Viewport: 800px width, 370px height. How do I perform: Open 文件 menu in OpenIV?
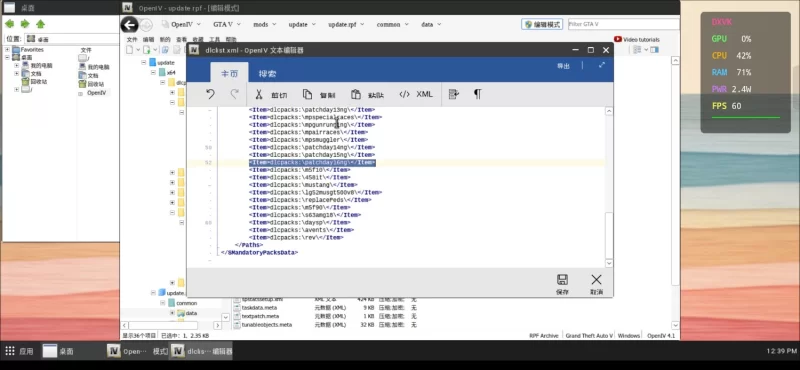132,40
